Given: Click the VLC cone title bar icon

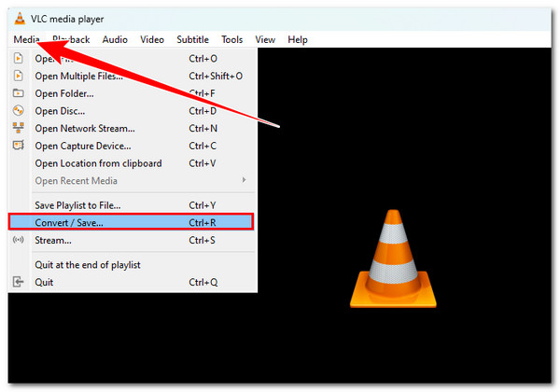Looking at the screenshot, I should (20, 19).
